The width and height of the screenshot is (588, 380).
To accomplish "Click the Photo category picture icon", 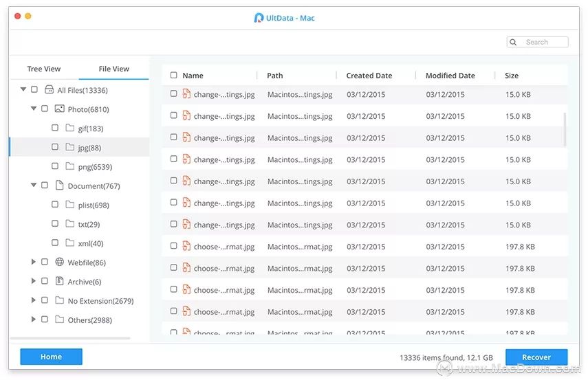I will coord(59,109).
